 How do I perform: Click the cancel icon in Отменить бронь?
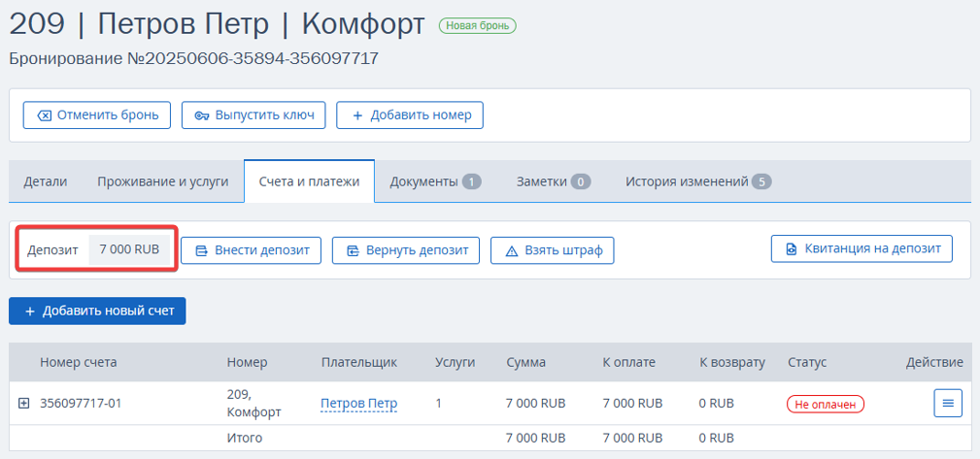(44, 115)
